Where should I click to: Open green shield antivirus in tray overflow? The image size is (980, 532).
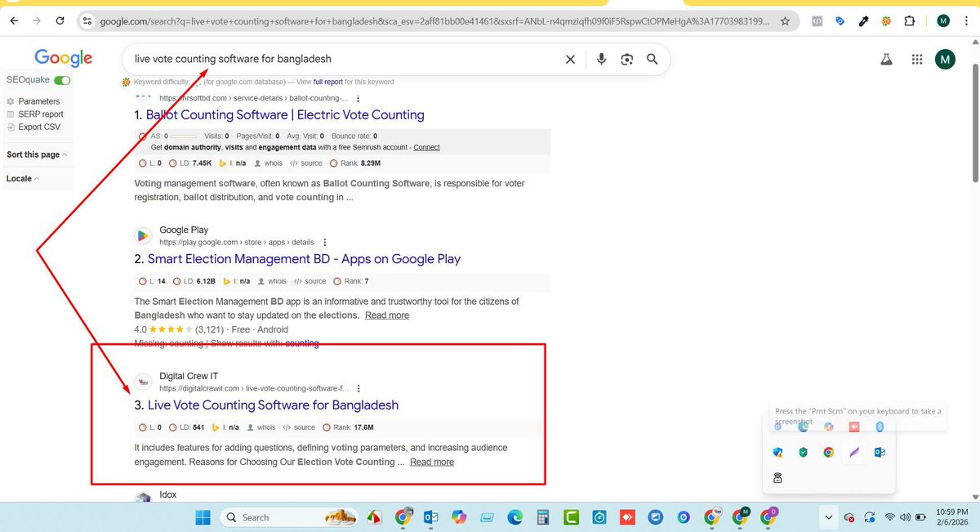pos(803,452)
